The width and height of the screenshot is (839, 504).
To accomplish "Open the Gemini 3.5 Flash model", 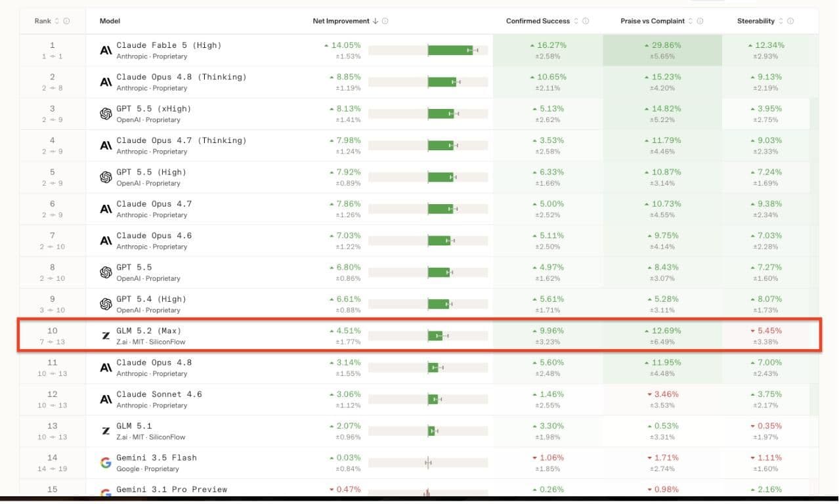I will click(156, 457).
